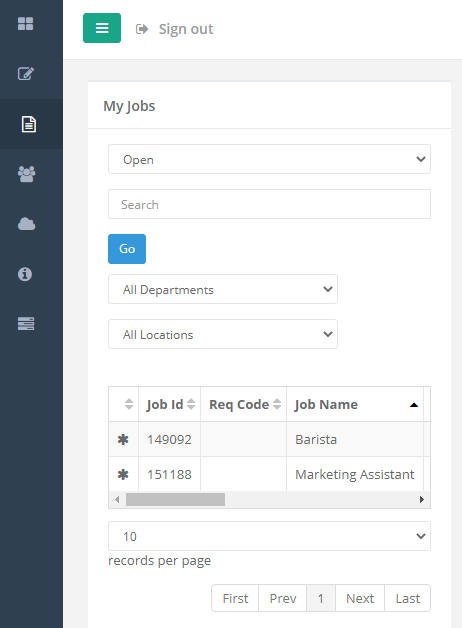Sort table by Job Id column

(170, 405)
